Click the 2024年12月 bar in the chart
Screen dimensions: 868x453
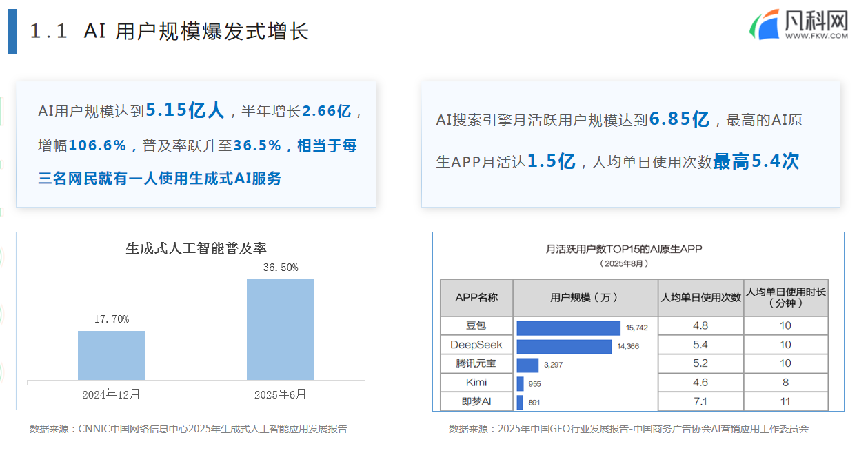pos(112,355)
